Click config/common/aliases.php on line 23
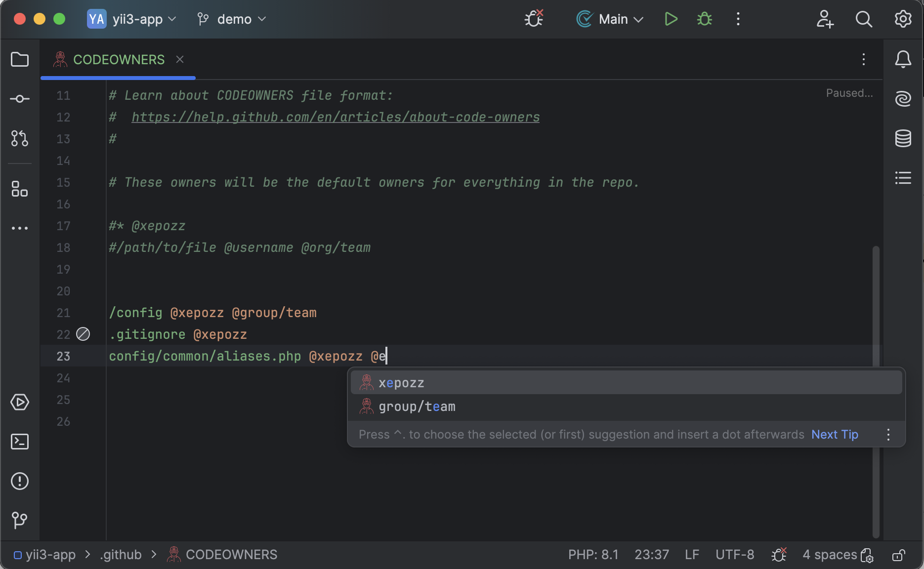Image resolution: width=924 pixels, height=569 pixels. 205,356
